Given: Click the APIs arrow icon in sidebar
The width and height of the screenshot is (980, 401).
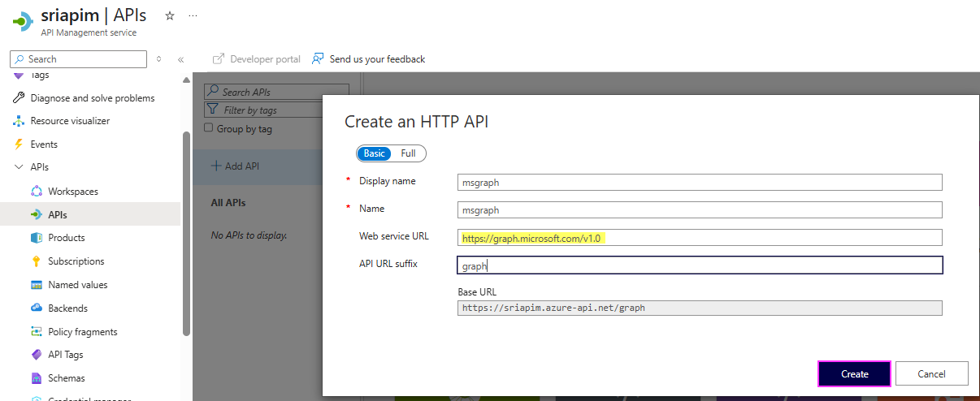Looking at the screenshot, I should coord(36,215).
